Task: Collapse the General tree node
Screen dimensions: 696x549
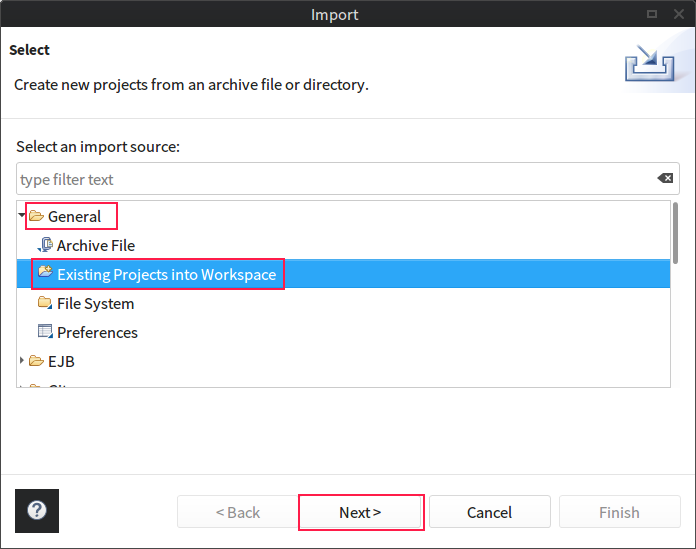Action: (x=21, y=215)
